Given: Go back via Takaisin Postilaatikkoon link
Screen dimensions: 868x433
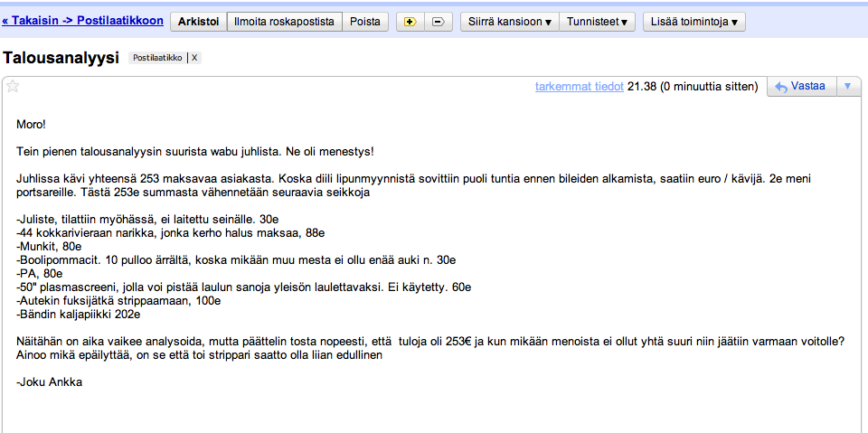Looking at the screenshot, I should [83, 20].
